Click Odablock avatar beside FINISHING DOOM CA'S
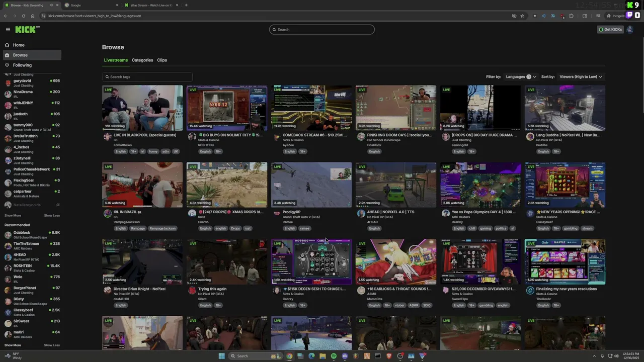The image size is (644, 362). [x=361, y=137]
